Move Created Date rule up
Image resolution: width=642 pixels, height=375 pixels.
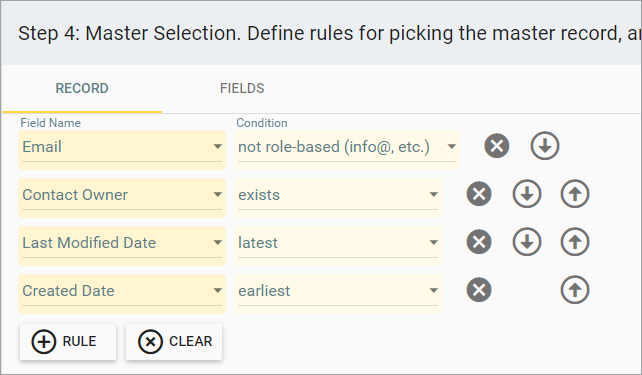575,290
